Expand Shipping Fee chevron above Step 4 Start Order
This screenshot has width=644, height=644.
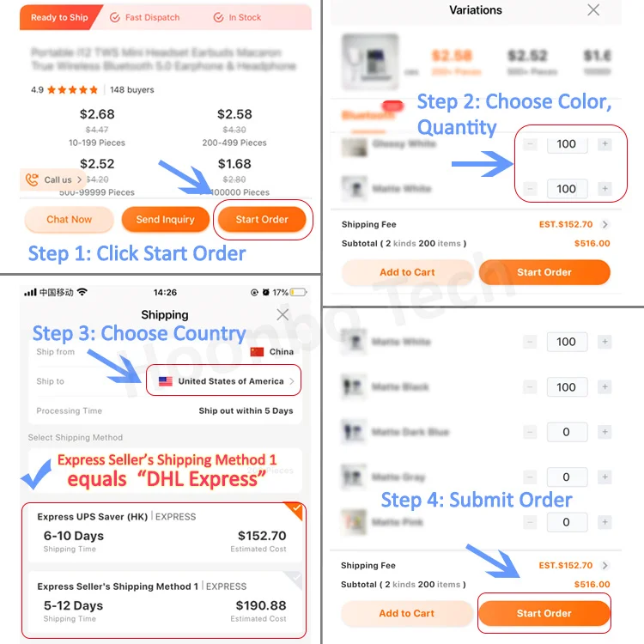pos(605,566)
